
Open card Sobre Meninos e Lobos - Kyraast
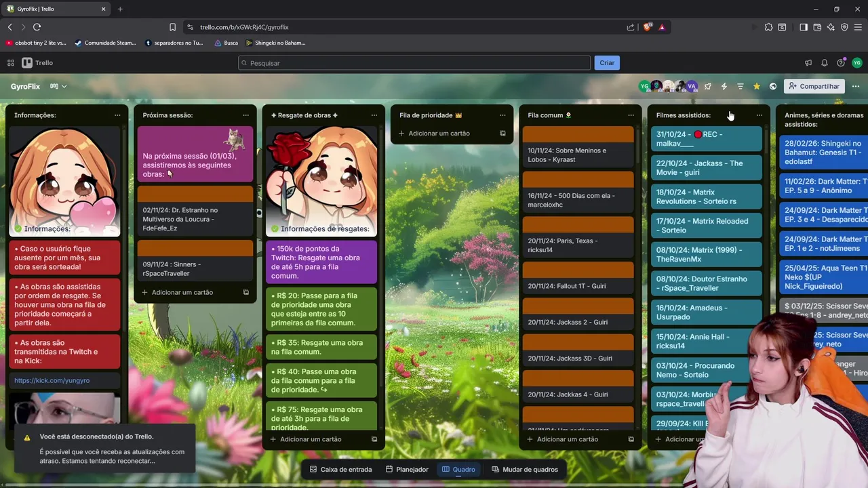point(578,146)
